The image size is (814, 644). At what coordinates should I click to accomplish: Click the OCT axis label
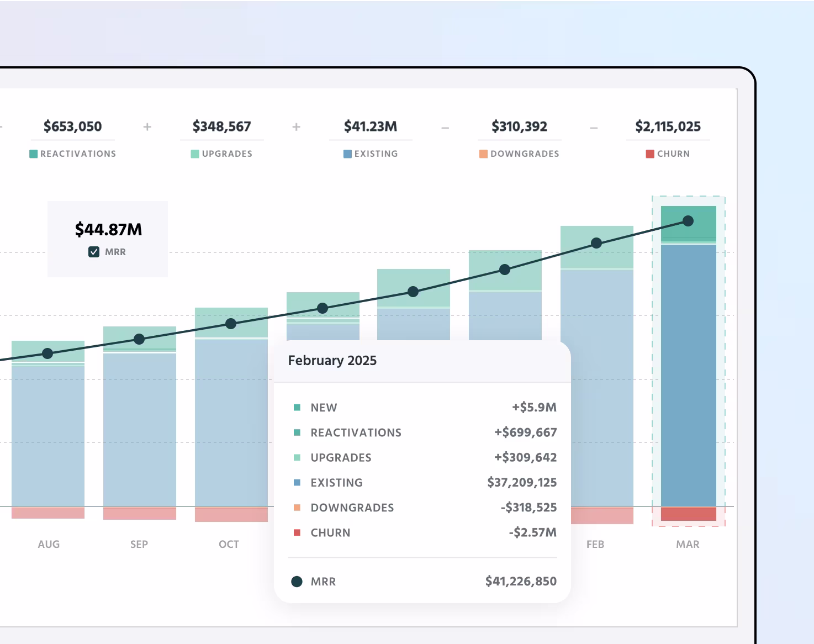[x=229, y=544]
